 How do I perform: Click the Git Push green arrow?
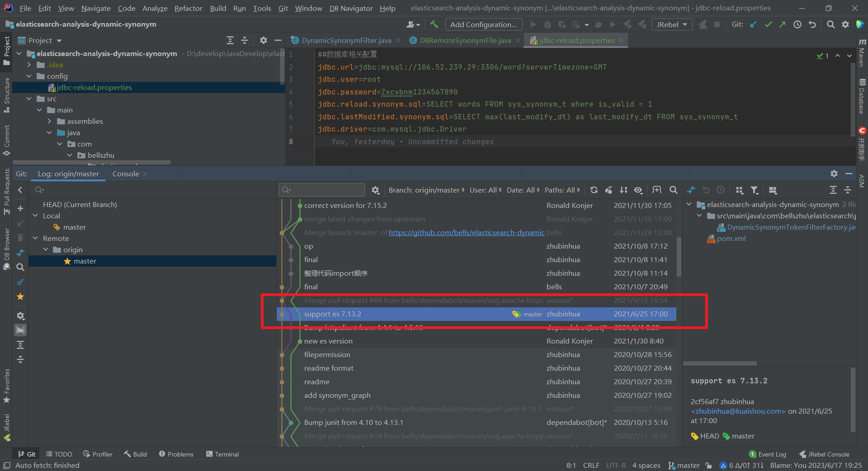pos(783,24)
